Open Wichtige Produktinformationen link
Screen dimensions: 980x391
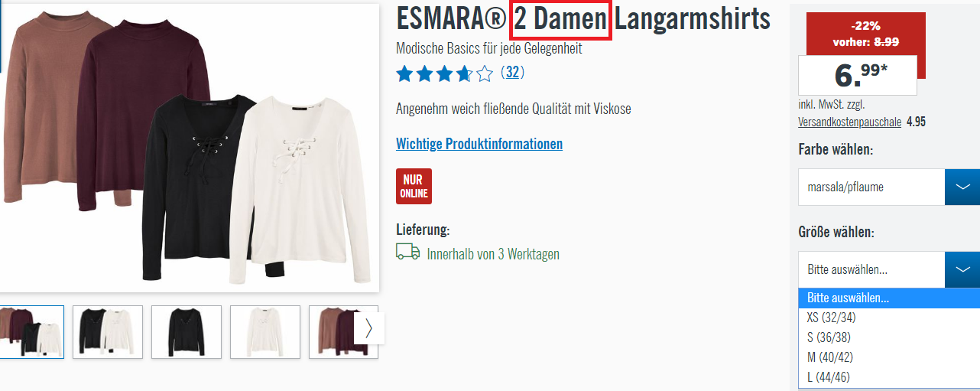click(x=479, y=144)
